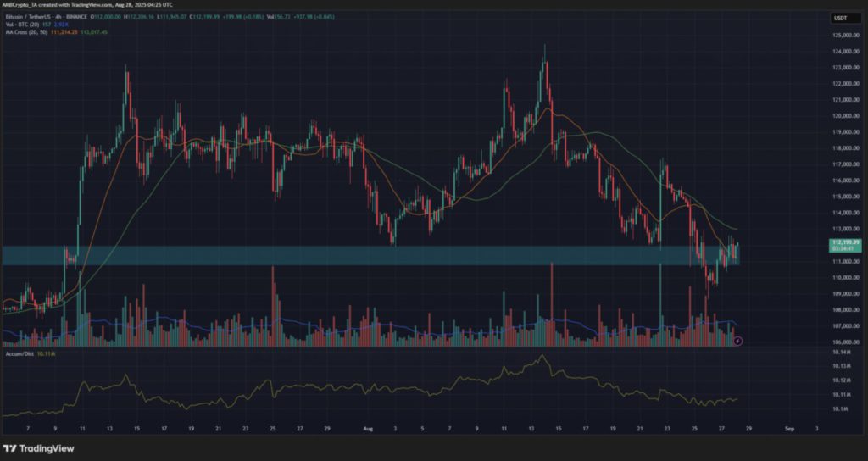This screenshot has width=868, height=461.
Task: Click the Sep label on time axis
Action: point(789,430)
